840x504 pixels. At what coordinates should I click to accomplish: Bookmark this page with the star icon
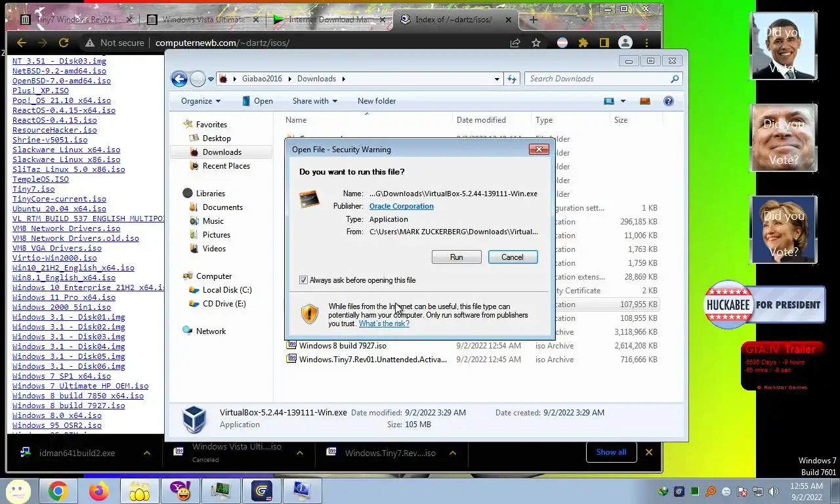(536, 43)
